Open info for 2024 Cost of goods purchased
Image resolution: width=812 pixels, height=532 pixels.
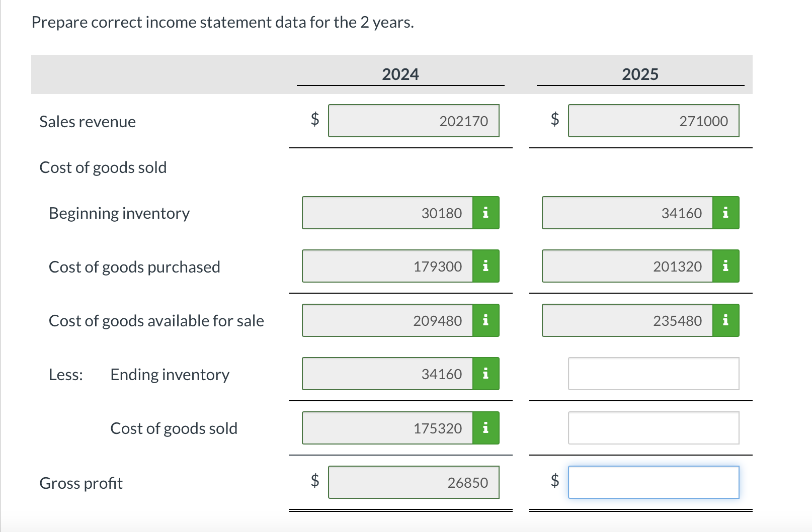[485, 267]
